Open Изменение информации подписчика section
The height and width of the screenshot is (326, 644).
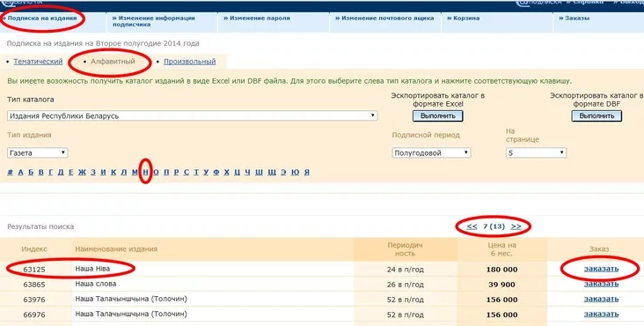(x=154, y=21)
